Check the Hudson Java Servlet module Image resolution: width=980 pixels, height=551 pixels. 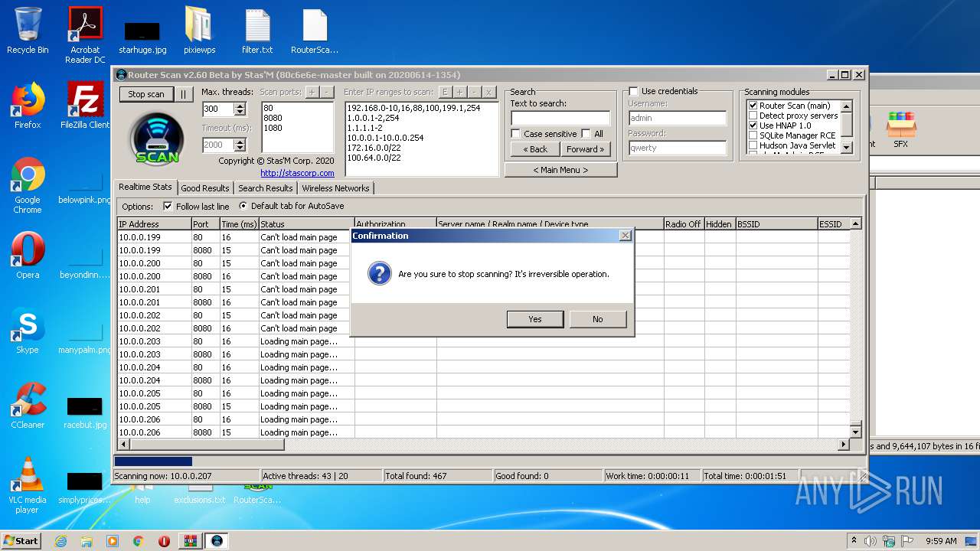point(753,145)
